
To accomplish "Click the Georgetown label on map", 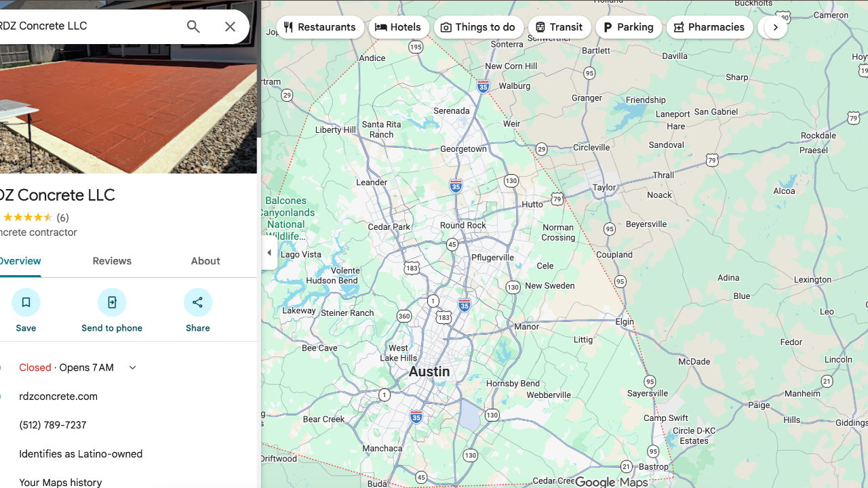I will pos(464,149).
